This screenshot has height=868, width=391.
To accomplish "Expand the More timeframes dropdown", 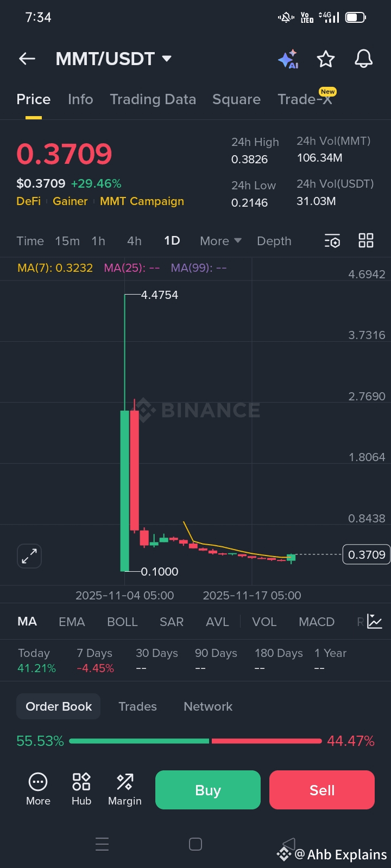I will coord(220,241).
